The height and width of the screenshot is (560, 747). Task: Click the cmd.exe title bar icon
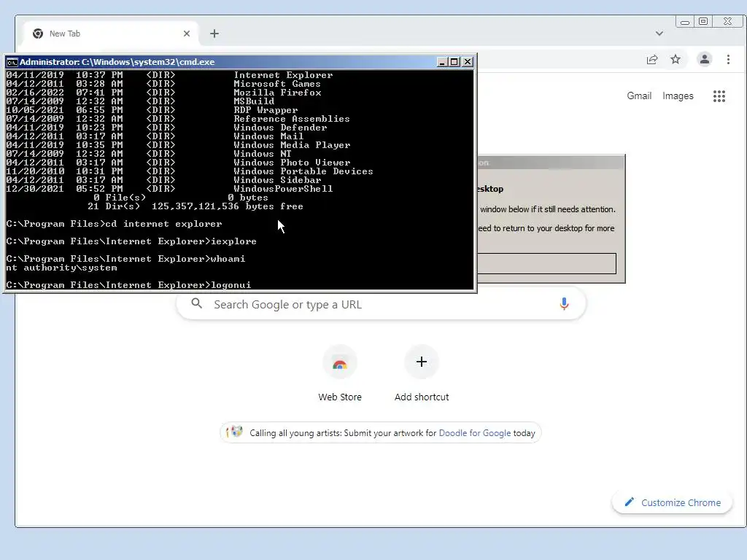[x=12, y=62]
